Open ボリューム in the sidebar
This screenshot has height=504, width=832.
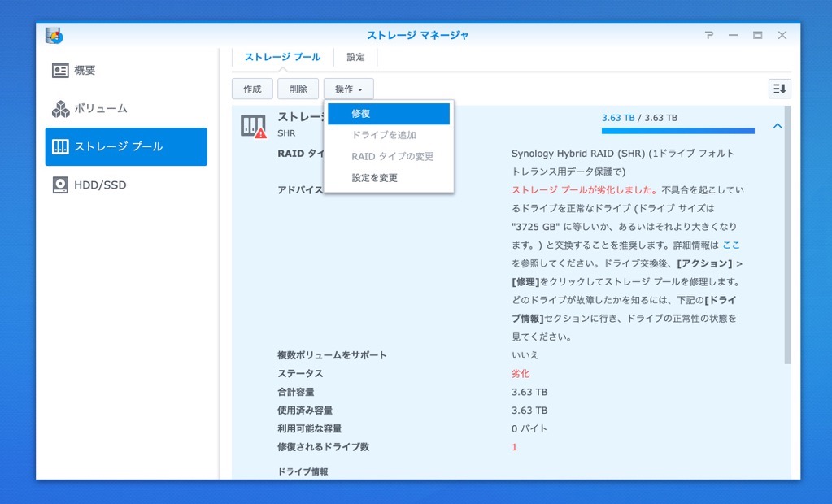click(126, 109)
